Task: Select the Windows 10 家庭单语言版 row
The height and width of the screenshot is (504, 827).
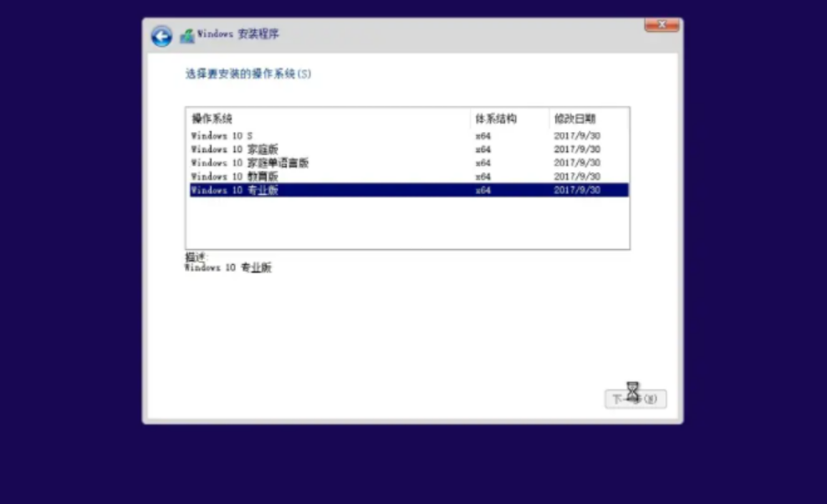Action: click(x=409, y=163)
